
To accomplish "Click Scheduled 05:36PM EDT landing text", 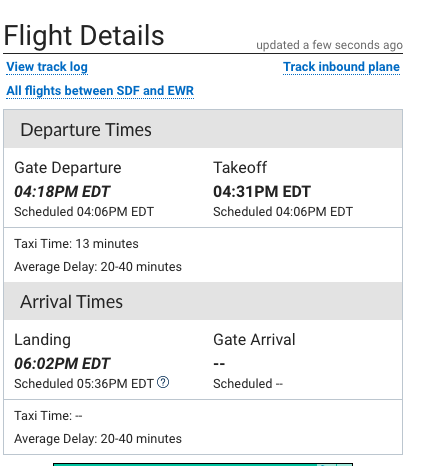I will point(84,384).
